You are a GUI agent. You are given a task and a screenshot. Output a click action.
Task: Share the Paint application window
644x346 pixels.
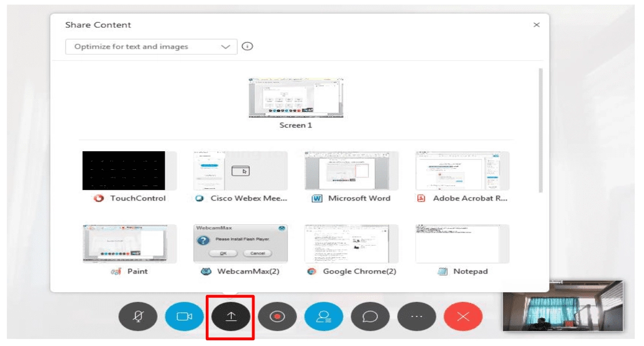coord(130,244)
